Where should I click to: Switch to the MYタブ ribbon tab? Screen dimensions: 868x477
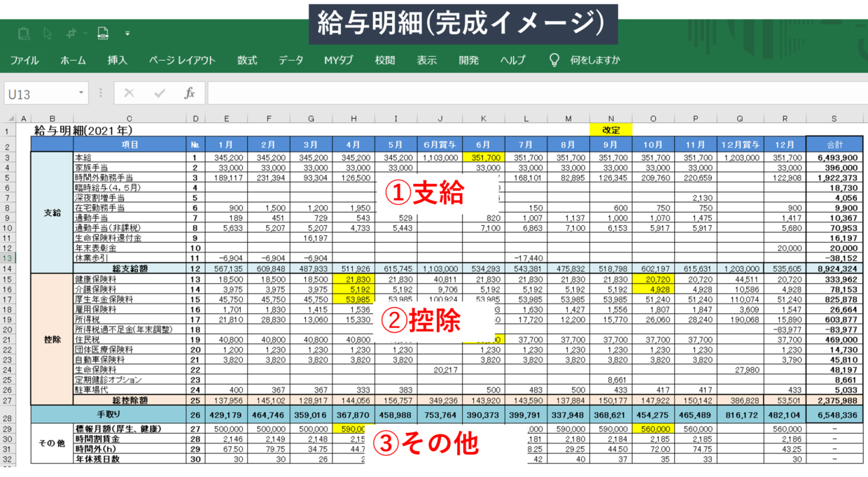pyautogui.click(x=339, y=60)
